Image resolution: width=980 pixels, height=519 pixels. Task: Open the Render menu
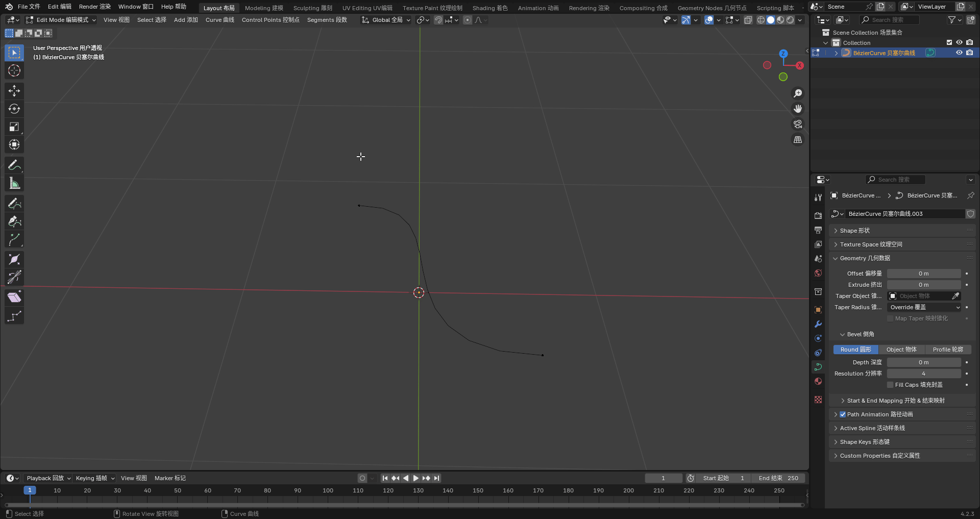94,7
